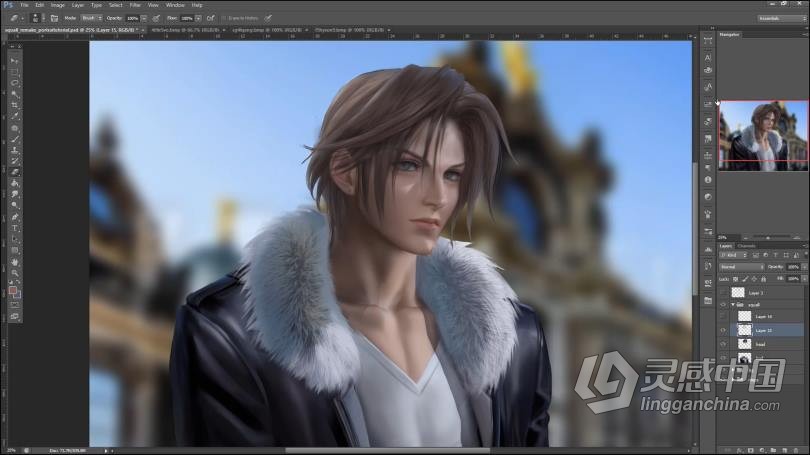The height and width of the screenshot is (455, 810).
Task: Switch to the second document tab
Action: pyautogui.click(x=187, y=30)
